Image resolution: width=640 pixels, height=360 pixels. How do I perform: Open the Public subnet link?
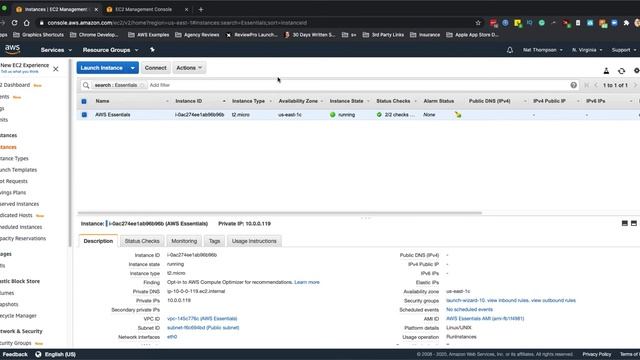(x=203, y=328)
